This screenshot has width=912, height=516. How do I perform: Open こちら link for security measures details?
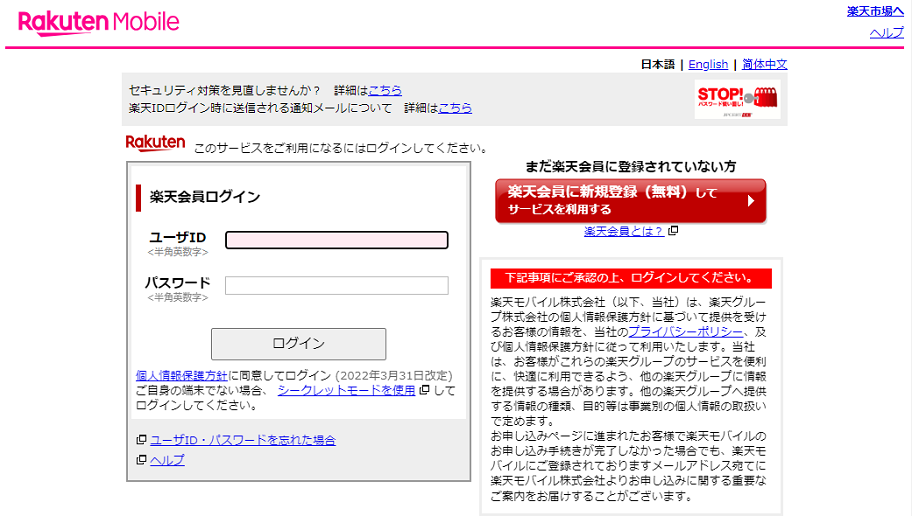pyautogui.click(x=385, y=90)
